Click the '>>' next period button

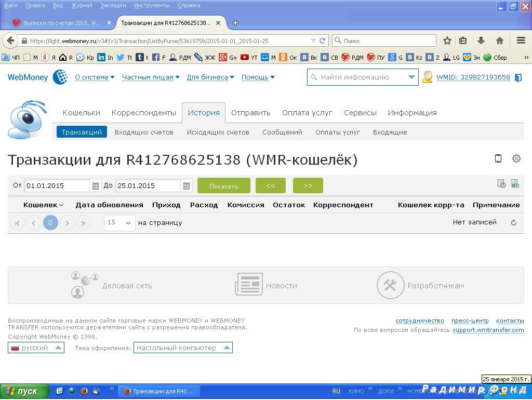coord(308,185)
